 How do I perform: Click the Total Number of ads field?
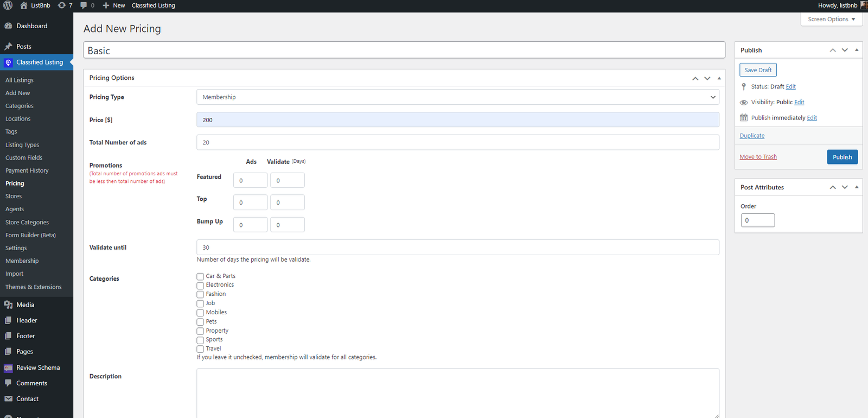tap(457, 142)
